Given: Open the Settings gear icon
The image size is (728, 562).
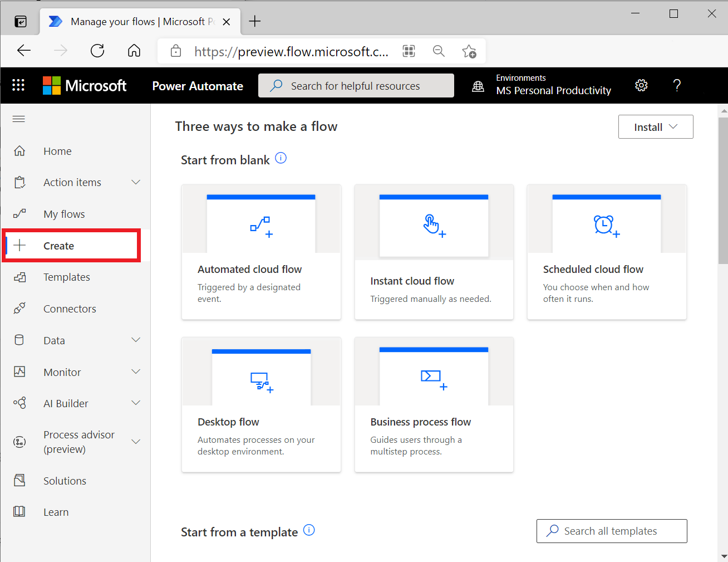Looking at the screenshot, I should [641, 85].
